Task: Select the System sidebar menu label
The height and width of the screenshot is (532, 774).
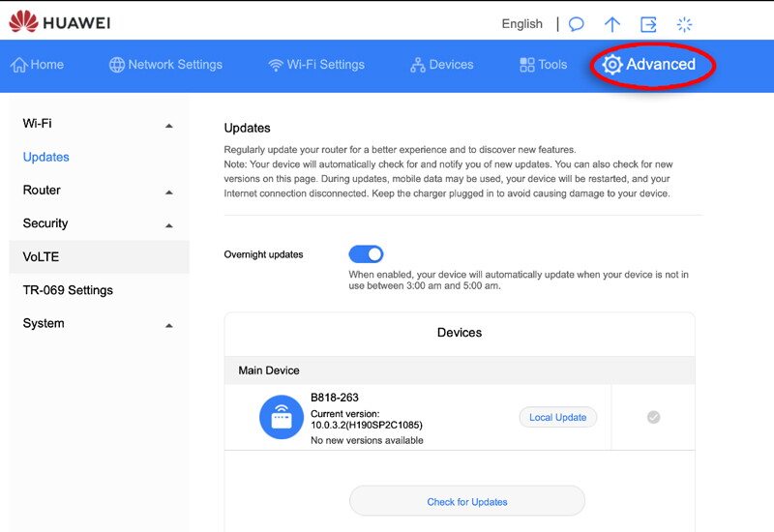Action: [x=44, y=323]
